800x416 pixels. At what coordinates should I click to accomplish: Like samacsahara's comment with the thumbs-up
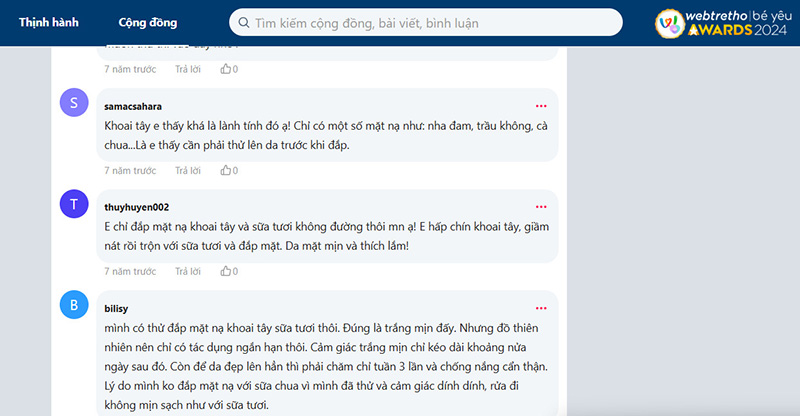point(226,170)
